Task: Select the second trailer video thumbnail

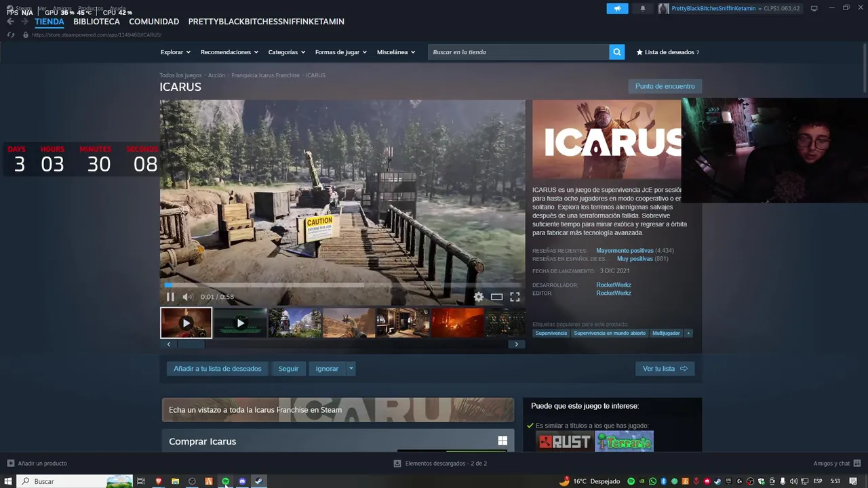Action: [240, 323]
